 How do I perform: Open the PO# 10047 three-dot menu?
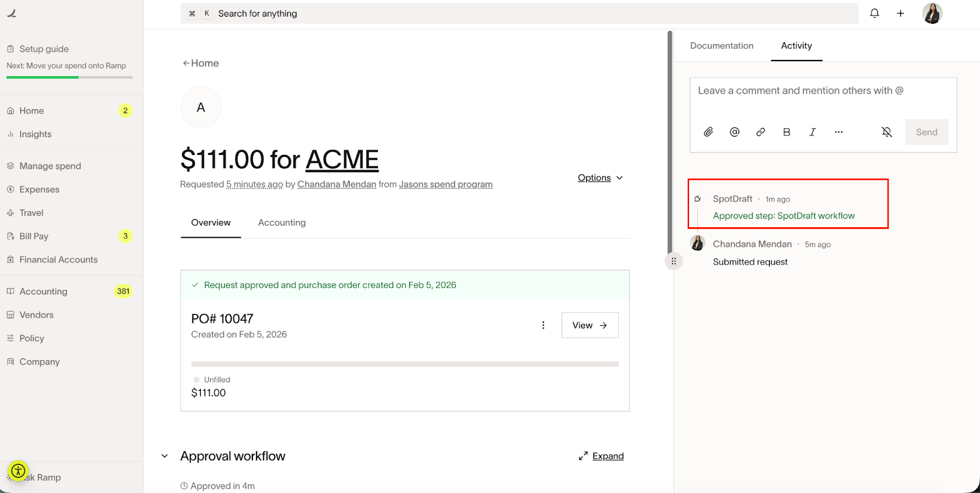pyautogui.click(x=543, y=325)
